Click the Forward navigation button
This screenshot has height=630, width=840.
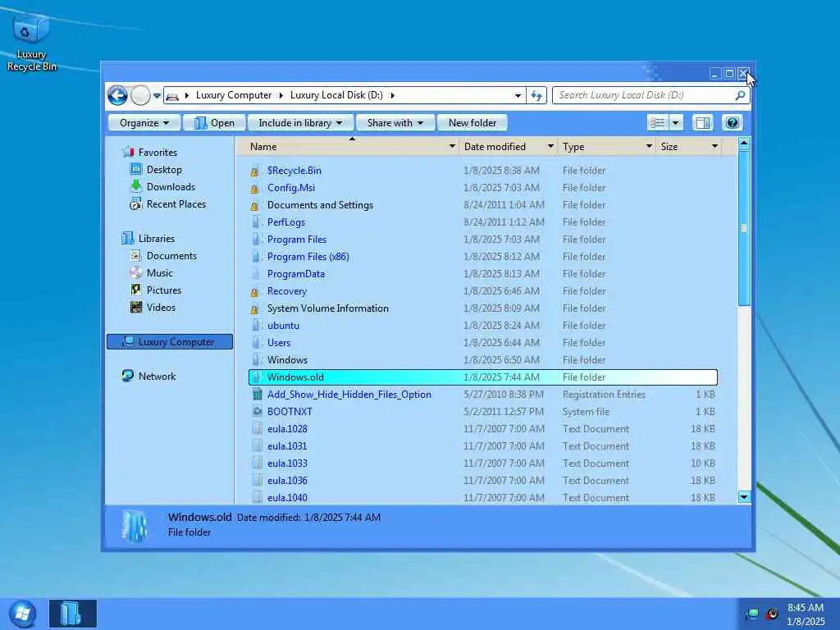[140, 95]
